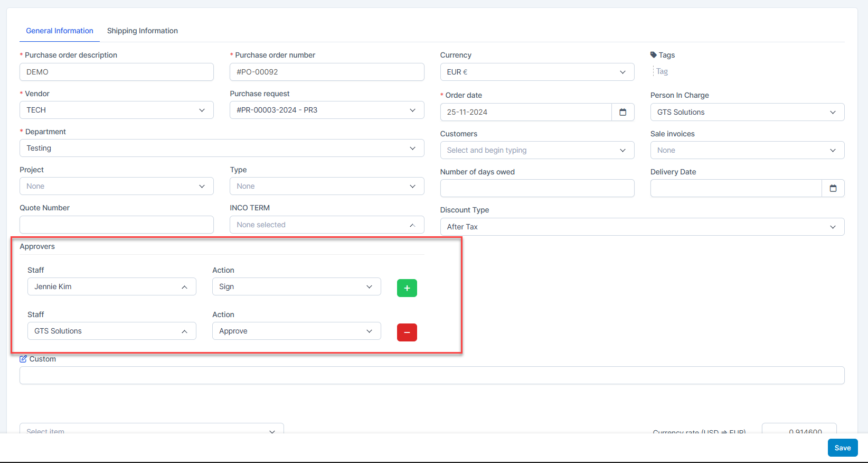The image size is (868, 463).
Task: Click the Custom edit pencil icon
Action: 23,359
